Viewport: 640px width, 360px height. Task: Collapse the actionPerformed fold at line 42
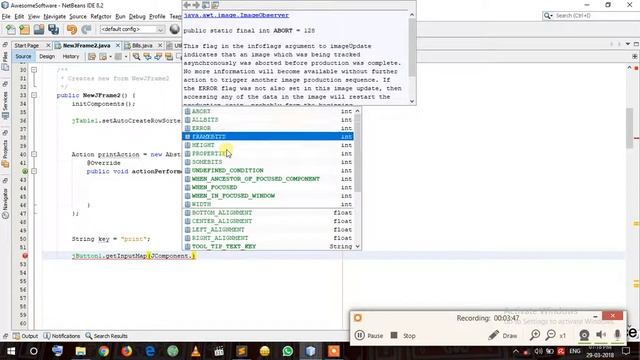[x=34, y=171]
